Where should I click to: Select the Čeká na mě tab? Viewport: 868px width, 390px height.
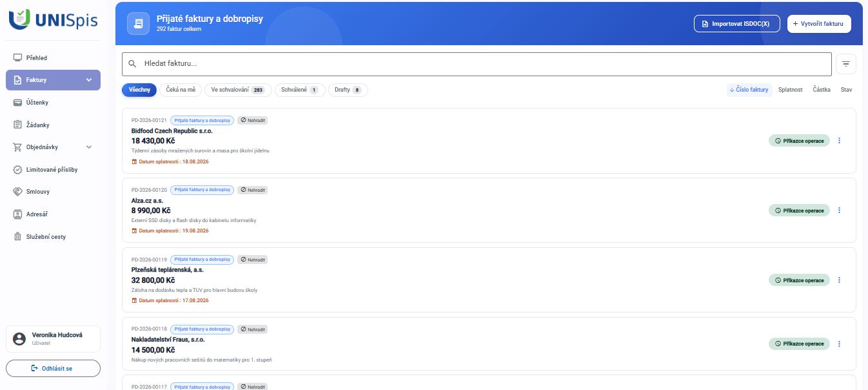(181, 90)
